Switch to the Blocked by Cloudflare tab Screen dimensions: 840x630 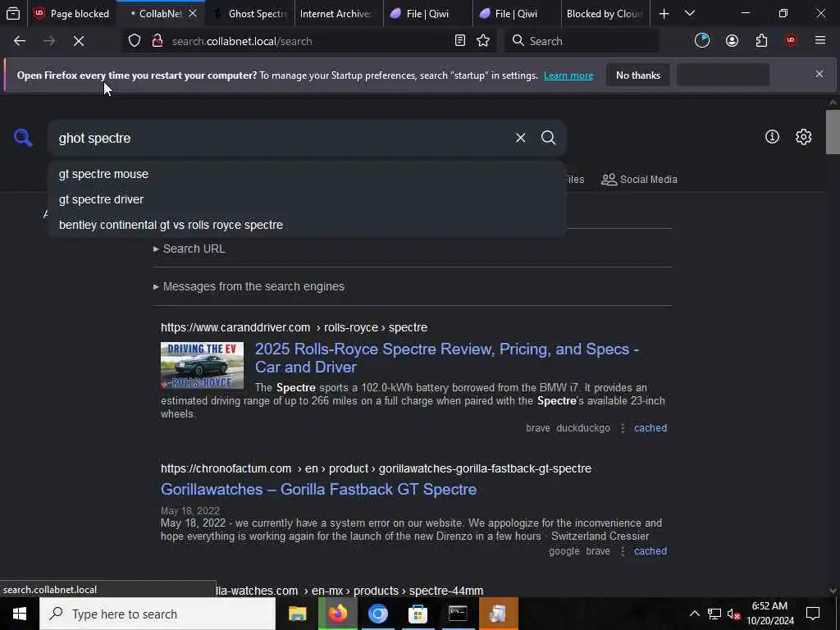coord(605,13)
